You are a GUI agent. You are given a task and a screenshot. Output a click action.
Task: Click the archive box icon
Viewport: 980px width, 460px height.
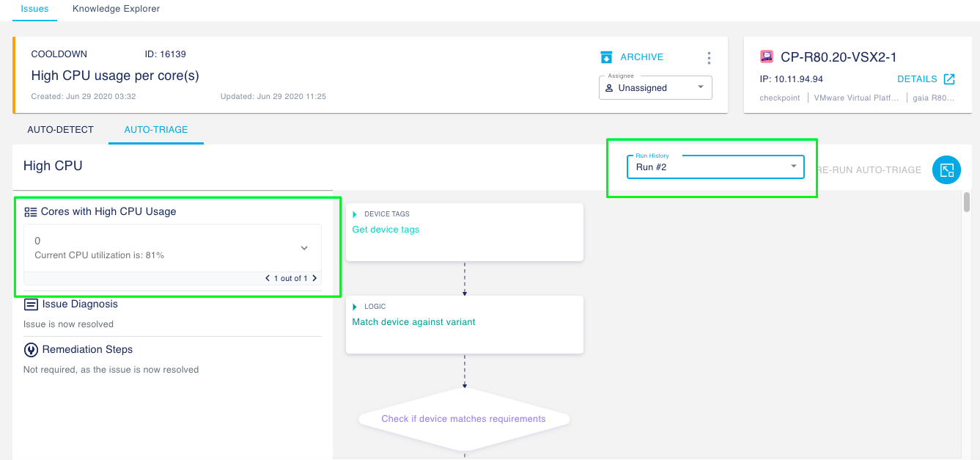[x=606, y=57]
